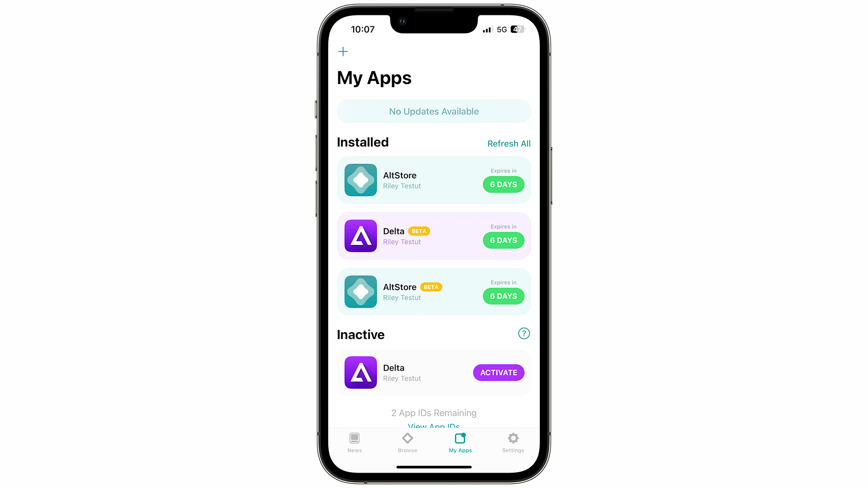
Task: Navigate to News tab
Action: point(355,442)
